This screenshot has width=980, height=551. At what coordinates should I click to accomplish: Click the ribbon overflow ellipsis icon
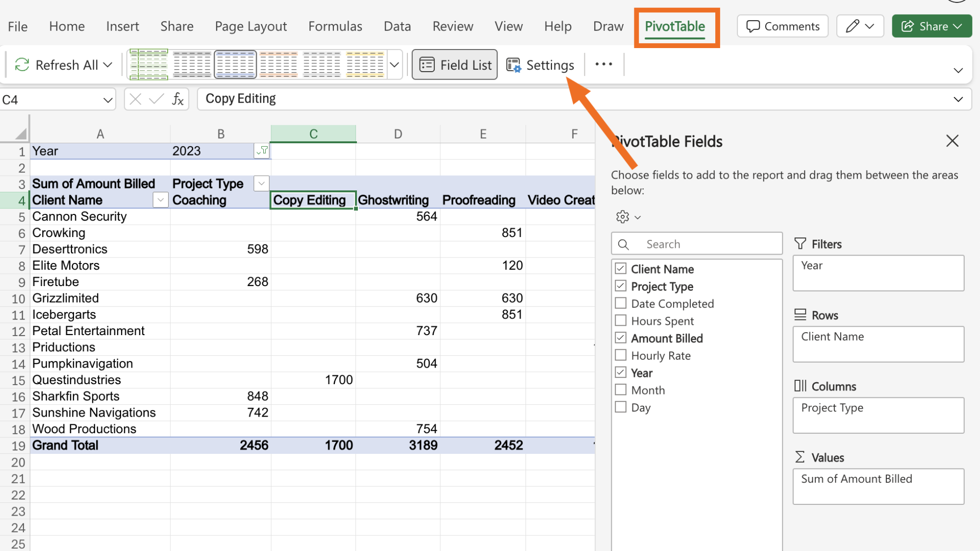click(603, 64)
